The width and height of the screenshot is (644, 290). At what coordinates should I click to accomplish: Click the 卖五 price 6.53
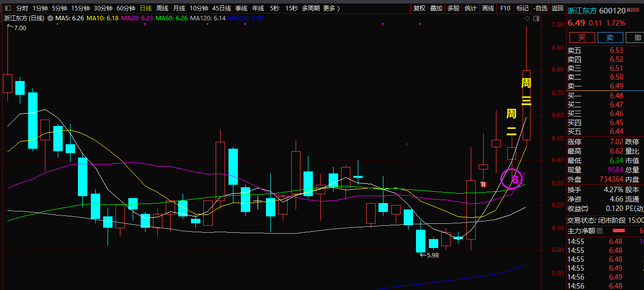[x=616, y=50]
